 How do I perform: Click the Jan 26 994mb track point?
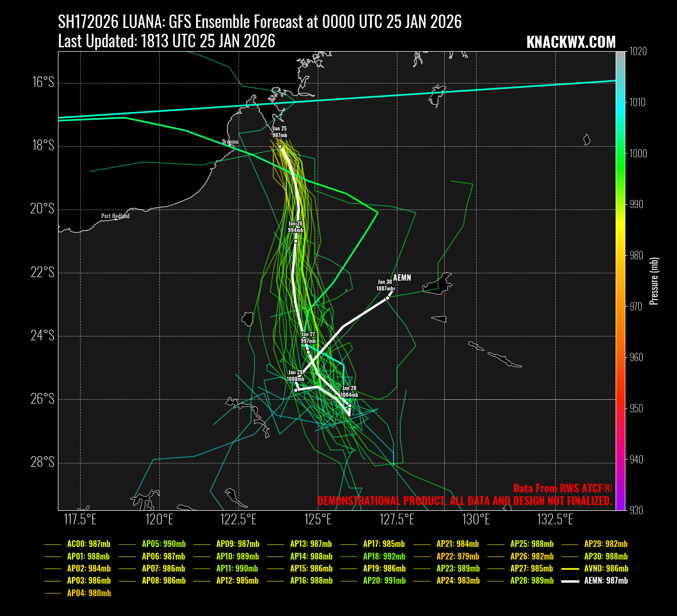pos(296,241)
